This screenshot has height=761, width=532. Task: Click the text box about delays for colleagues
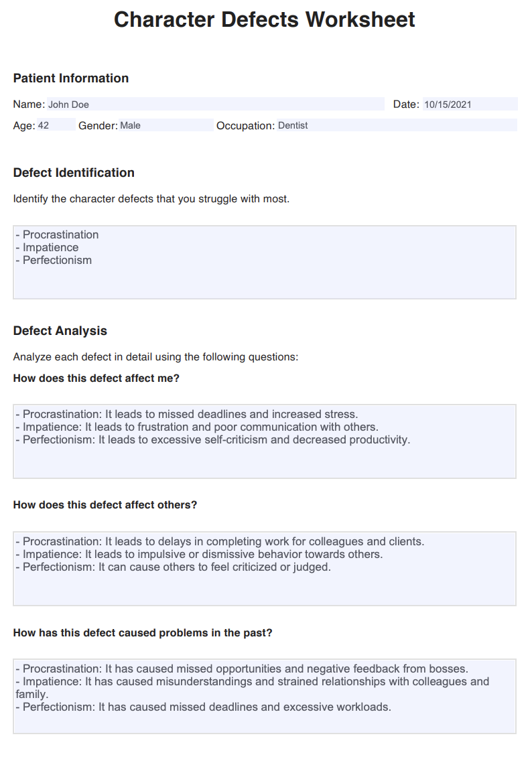265,568
